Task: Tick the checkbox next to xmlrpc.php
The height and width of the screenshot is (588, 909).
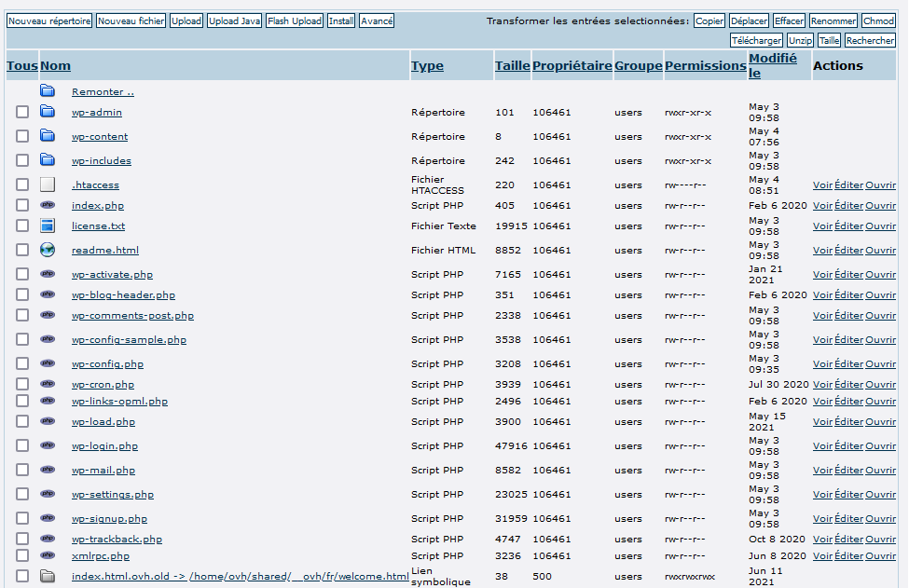Action: (x=22, y=555)
